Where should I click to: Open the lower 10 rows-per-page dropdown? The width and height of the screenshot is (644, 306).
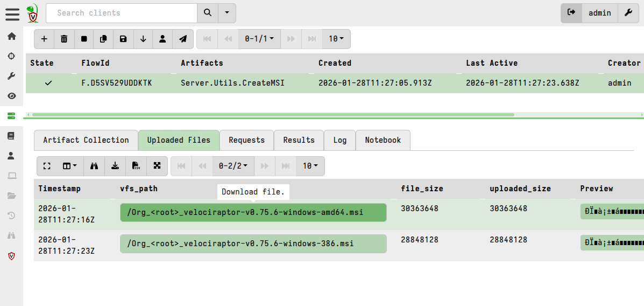310,166
